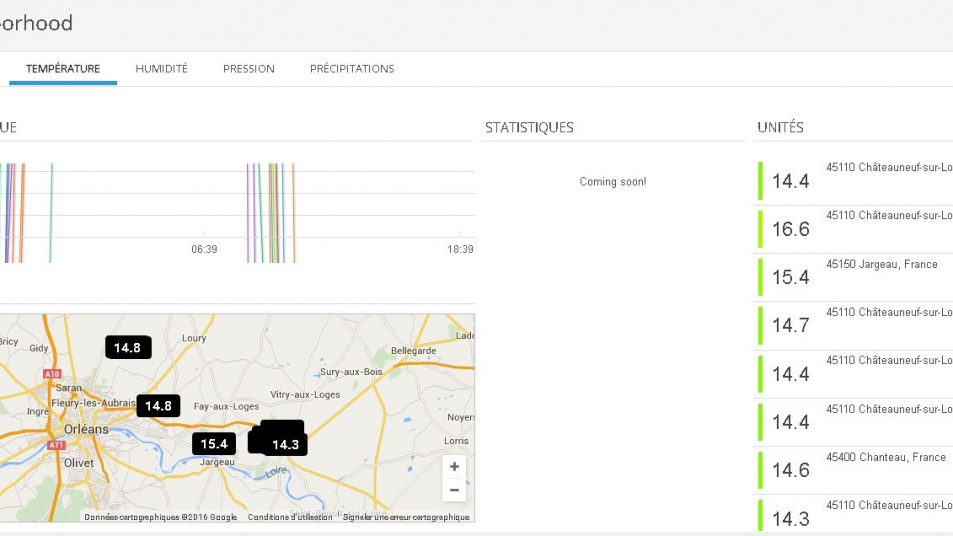Zoom in the map with plus button
Screen dimensions: 953x536
point(454,467)
